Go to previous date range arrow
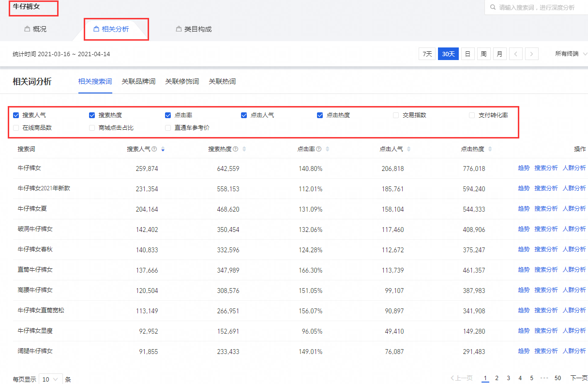The image size is (588, 384). 516,54
